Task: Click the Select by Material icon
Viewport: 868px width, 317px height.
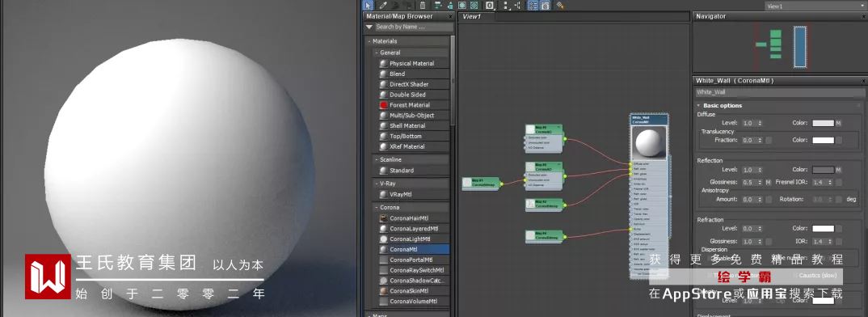Action: coord(559,5)
